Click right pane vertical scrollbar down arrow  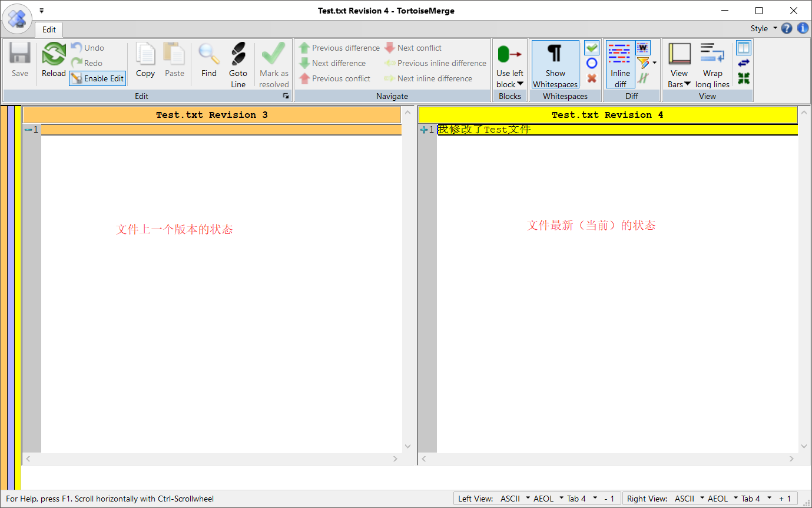(x=804, y=447)
